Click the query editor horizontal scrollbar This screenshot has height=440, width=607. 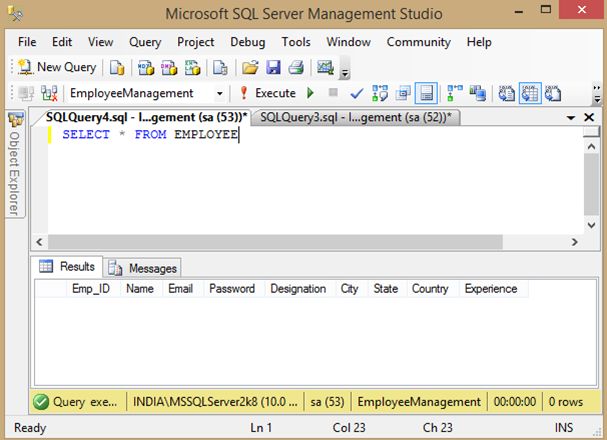pos(300,242)
